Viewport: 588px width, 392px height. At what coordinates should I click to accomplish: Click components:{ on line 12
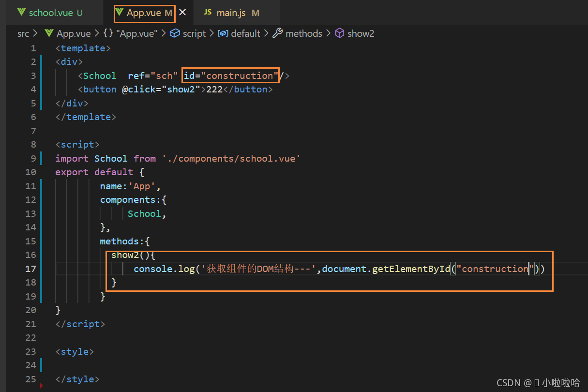click(133, 199)
